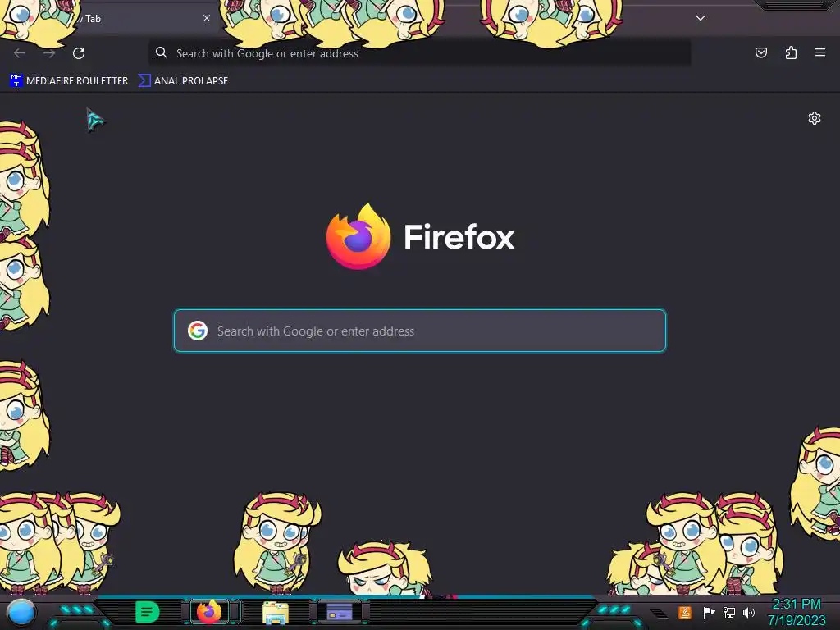The image size is (840, 630).
Task: Open the bookmark with the blue sigma icon
Action: [x=183, y=81]
